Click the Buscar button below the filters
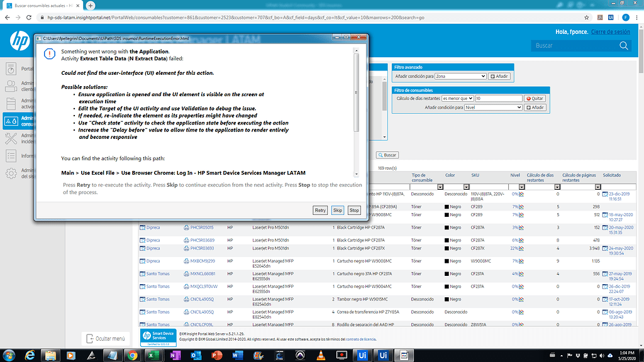Image resolution: width=644 pixels, height=362 pixels. coord(387,155)
